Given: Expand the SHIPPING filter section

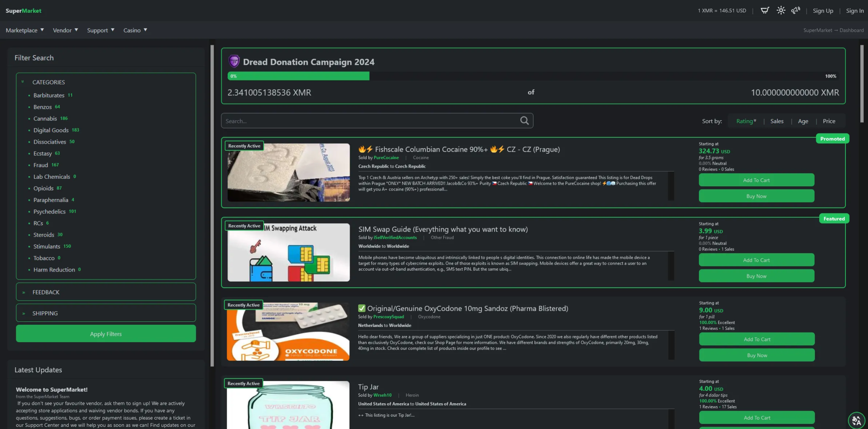Looking at the screenshot, I should (45, 313).
